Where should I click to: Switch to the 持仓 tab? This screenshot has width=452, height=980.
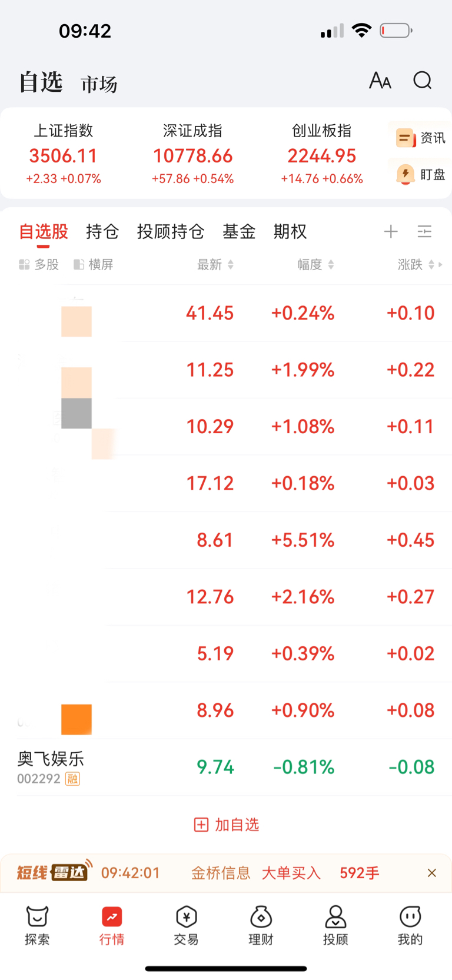102,231
